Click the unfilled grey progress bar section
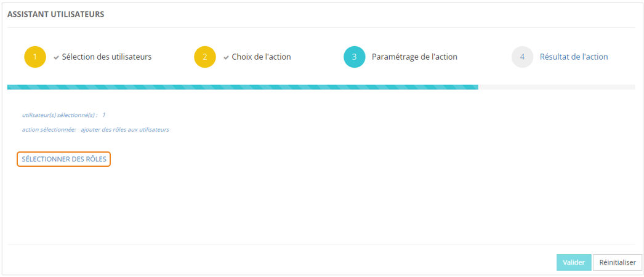This screenshot has height=277, width=644. pyautogui.click(x=556, y=87)
